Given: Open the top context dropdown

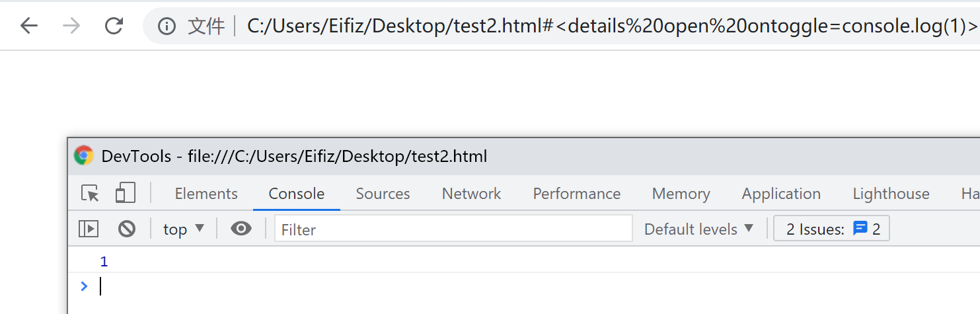Looking at the screenshot, I should click(184, 229).
